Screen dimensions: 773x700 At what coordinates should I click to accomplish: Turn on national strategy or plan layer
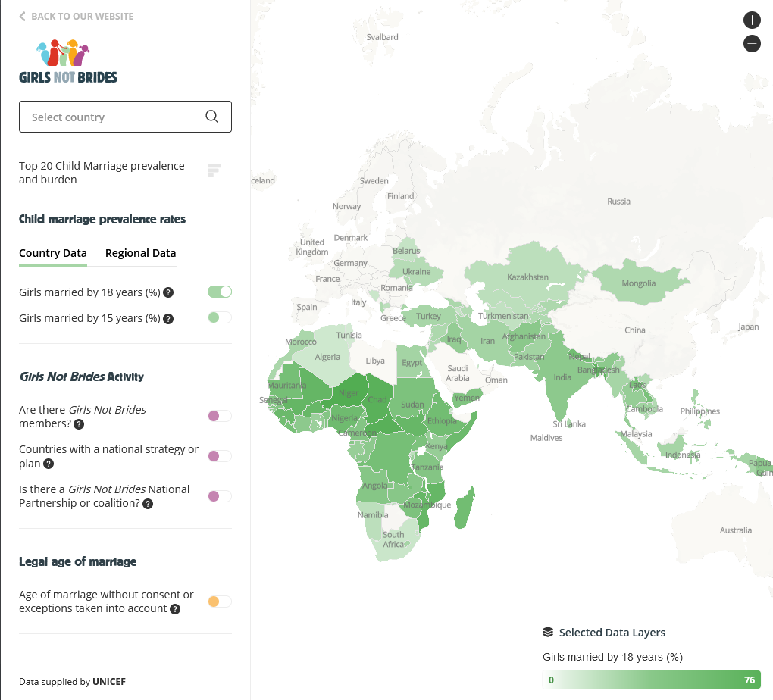(219, 456)
